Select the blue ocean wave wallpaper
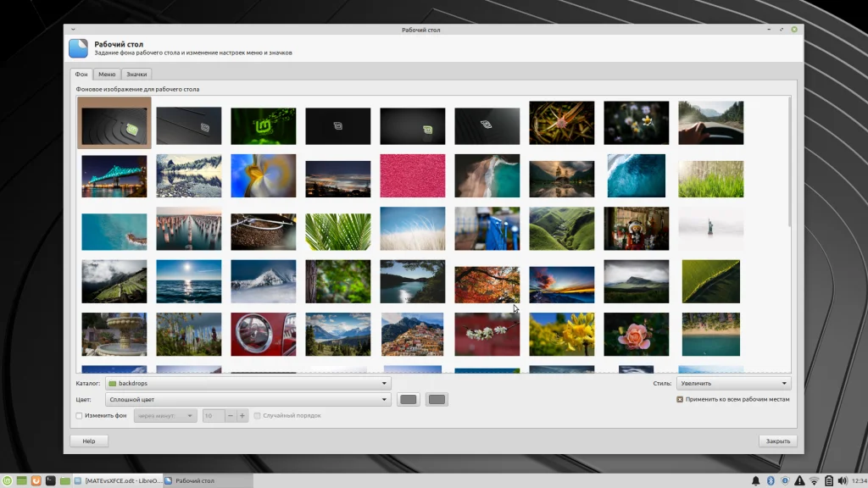 click(636, 176)
